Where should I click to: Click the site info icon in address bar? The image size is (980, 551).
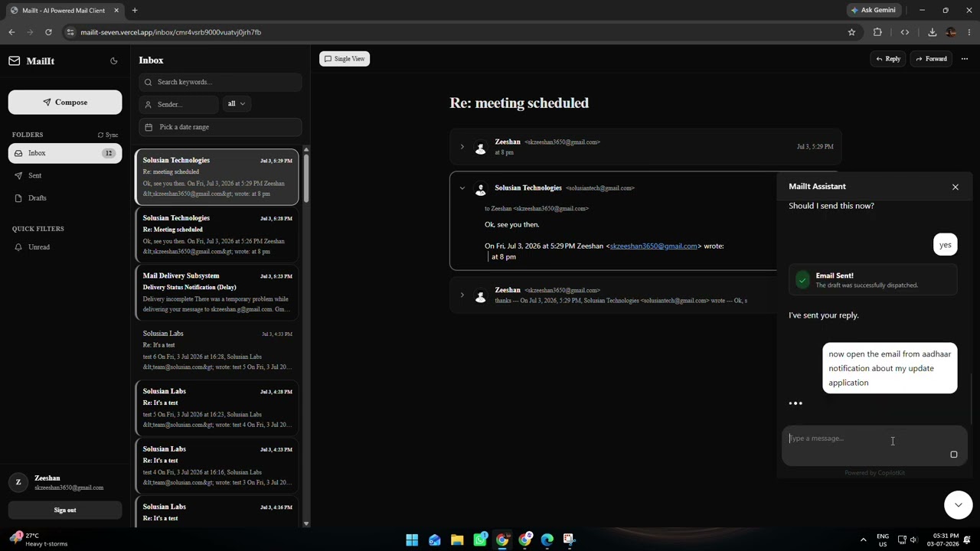(x=70, y=32)
